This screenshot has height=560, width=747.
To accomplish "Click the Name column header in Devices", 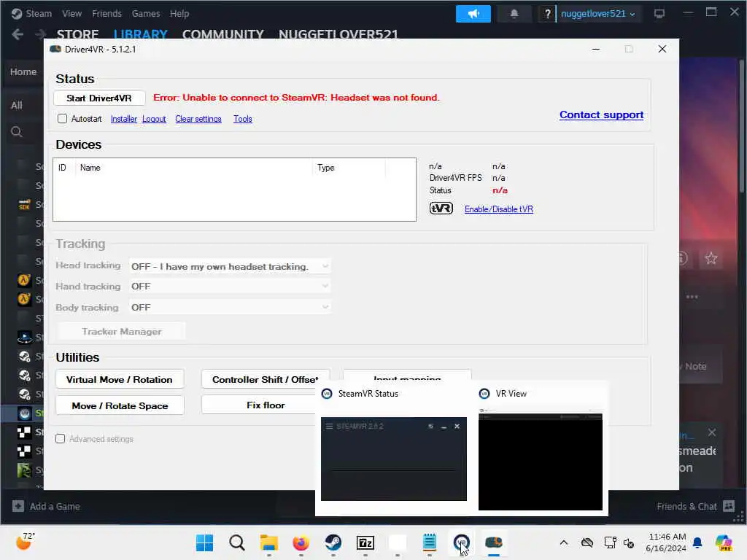I will (193, 168).
